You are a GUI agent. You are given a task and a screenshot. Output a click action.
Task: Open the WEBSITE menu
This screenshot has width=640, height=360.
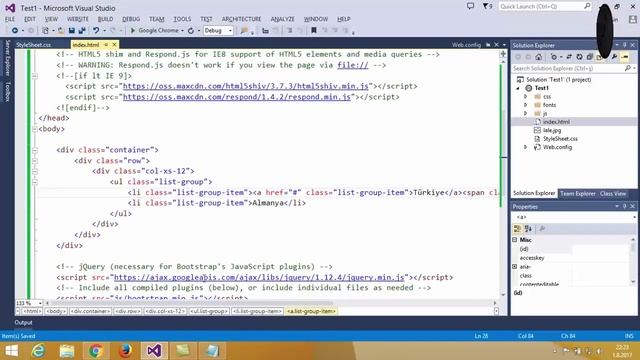pyautogui.click(x=78, y=19)
